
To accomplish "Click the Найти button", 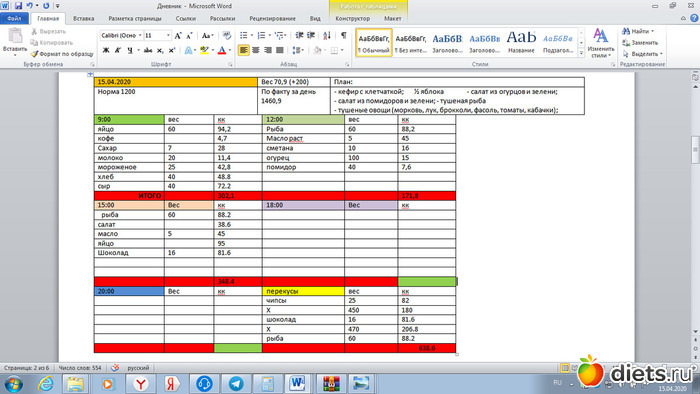I will click(x=638, y=31).
